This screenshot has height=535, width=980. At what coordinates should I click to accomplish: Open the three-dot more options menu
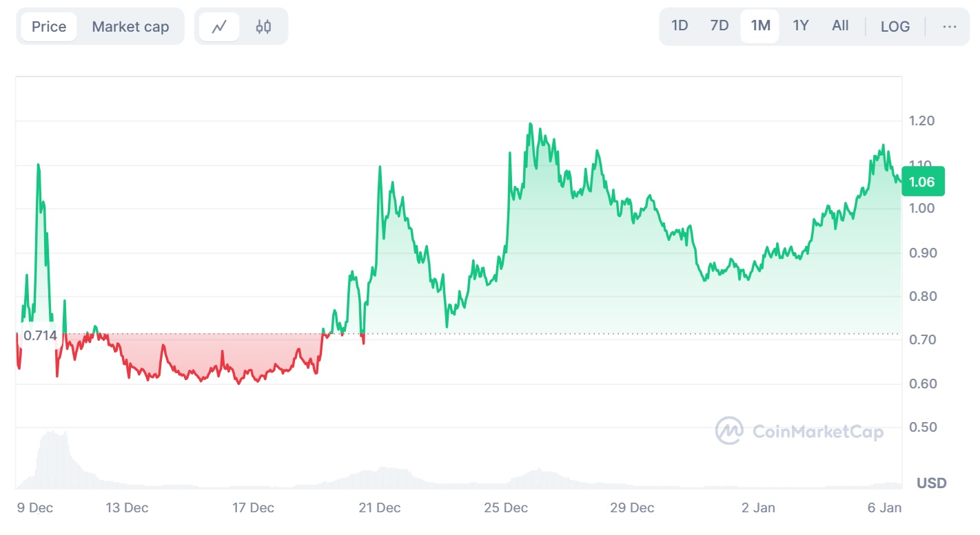tap(949, 27)
